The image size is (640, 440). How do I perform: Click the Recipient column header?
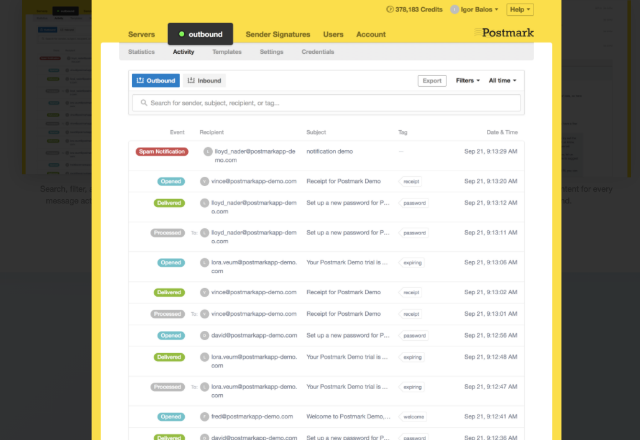[x=211, y=132]
